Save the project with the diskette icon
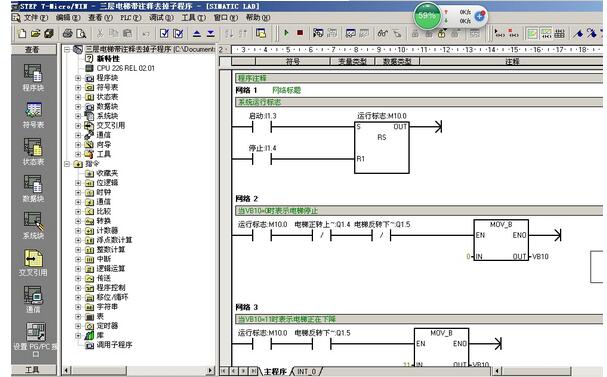The image size is (607, 377). point(49,34)
